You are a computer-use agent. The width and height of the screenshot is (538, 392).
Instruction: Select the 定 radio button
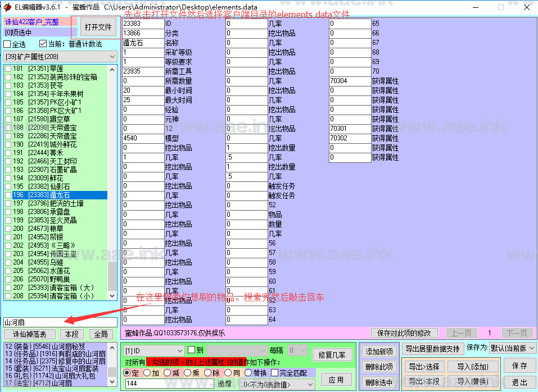tap(127, 373)
